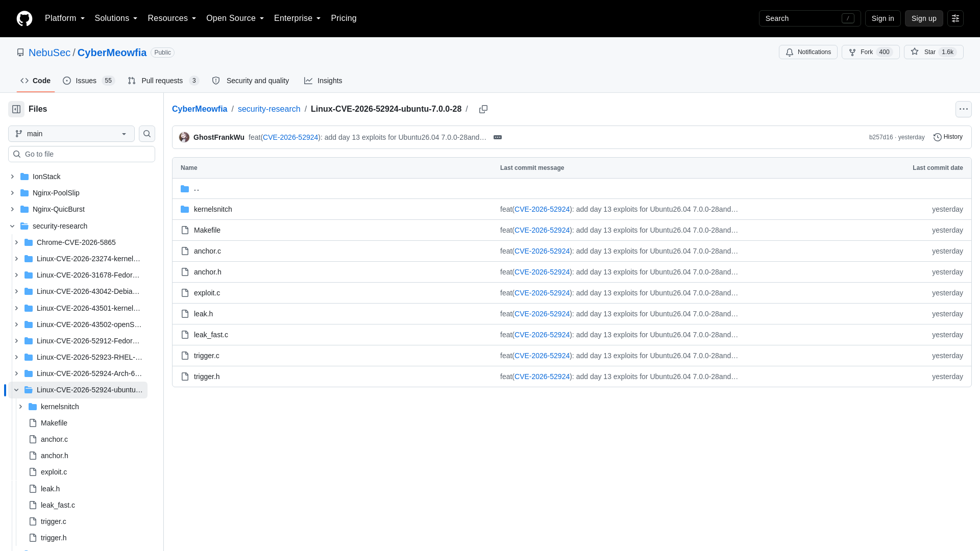Expand the kernelsnitch tree folder

[x=20, y=407]
